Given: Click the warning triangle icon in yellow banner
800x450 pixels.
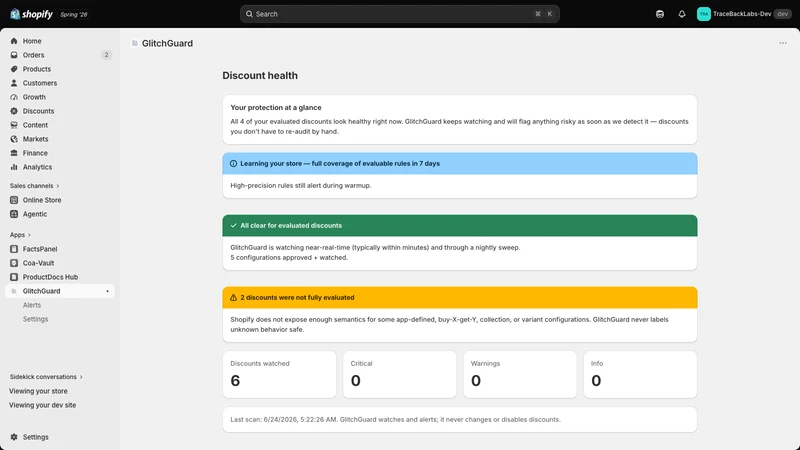Looking at the screenshot, I should (233, 297).
